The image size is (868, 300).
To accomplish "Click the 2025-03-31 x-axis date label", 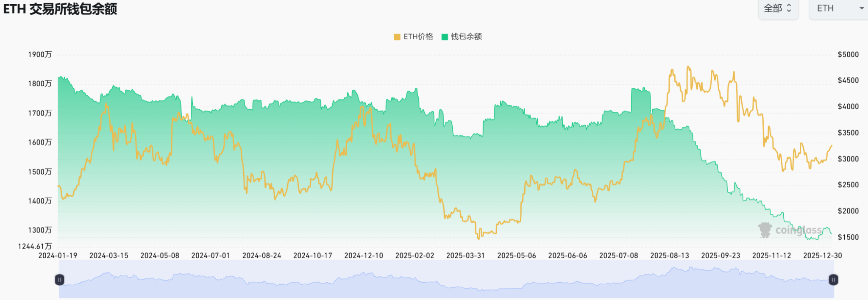I will point(465,256).
